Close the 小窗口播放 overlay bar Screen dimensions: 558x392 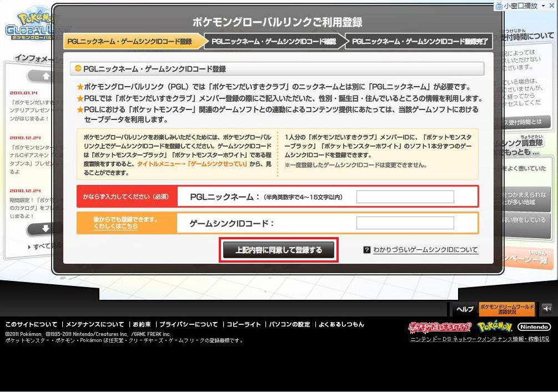click(x=552, y=6)
